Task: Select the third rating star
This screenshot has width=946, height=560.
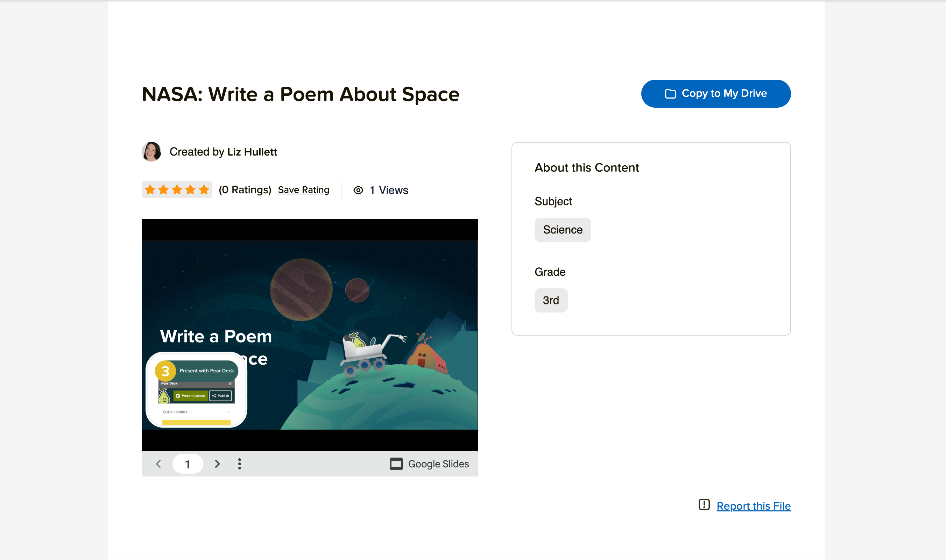Action: 177,189
